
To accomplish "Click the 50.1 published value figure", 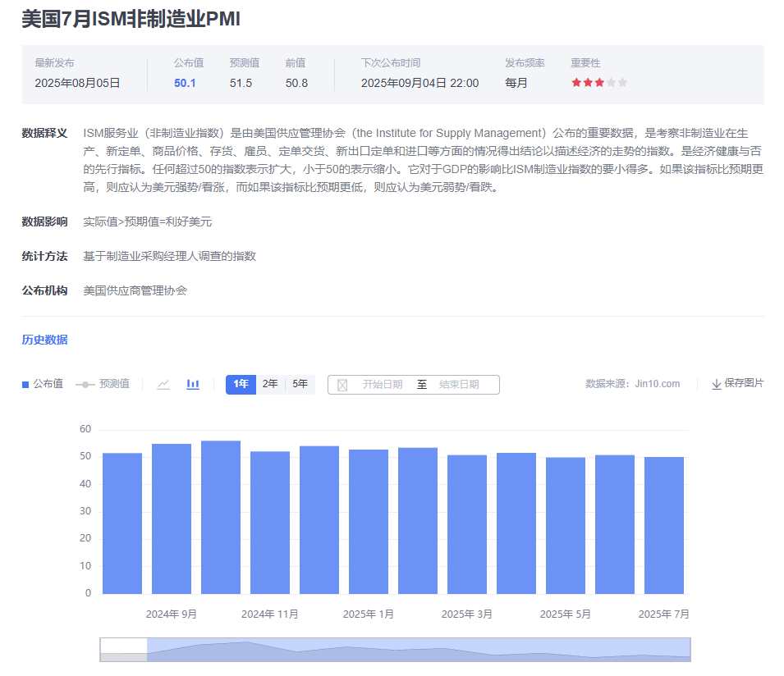I will pyautogui.click(x=185, y=83).
